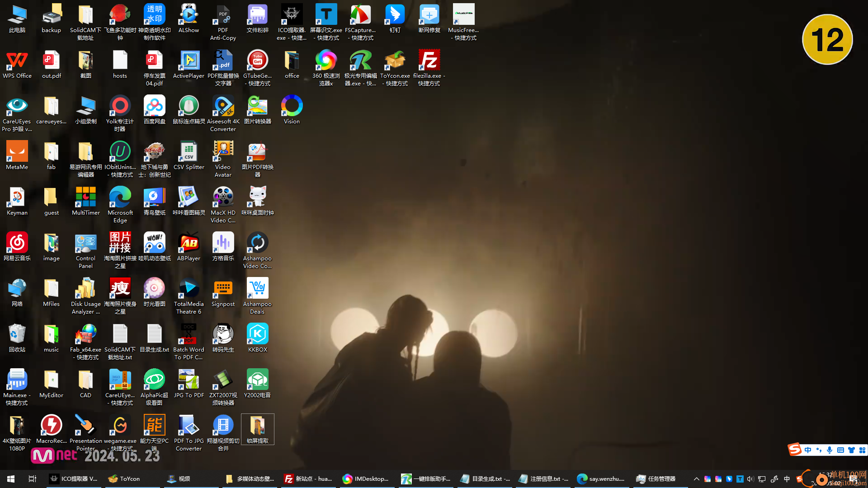Open the Sogou IME soft keyboard icon
The height and width of the screenshot is (488, 868).
pyautogui.click(x=840, y=450)
